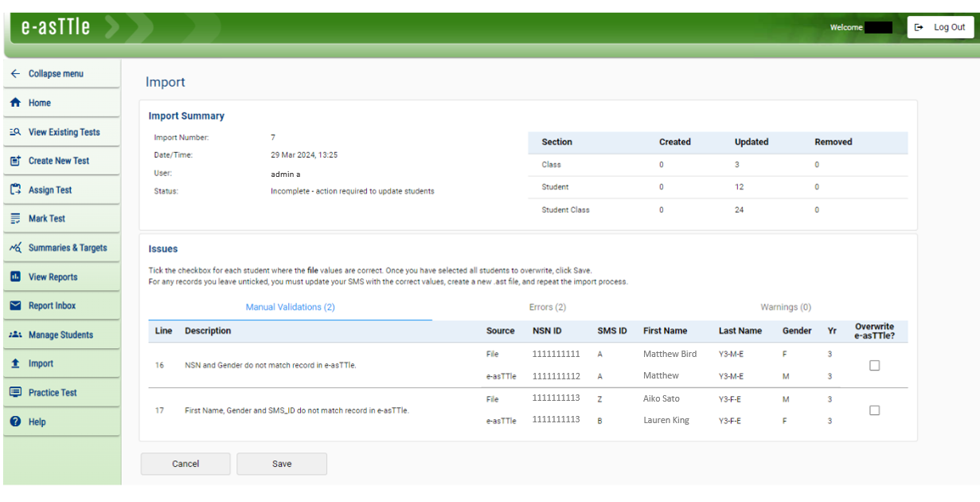The height and width of the screenshot is (502, 980).
Task: Log Out using the top-right button
Action: 939,26
